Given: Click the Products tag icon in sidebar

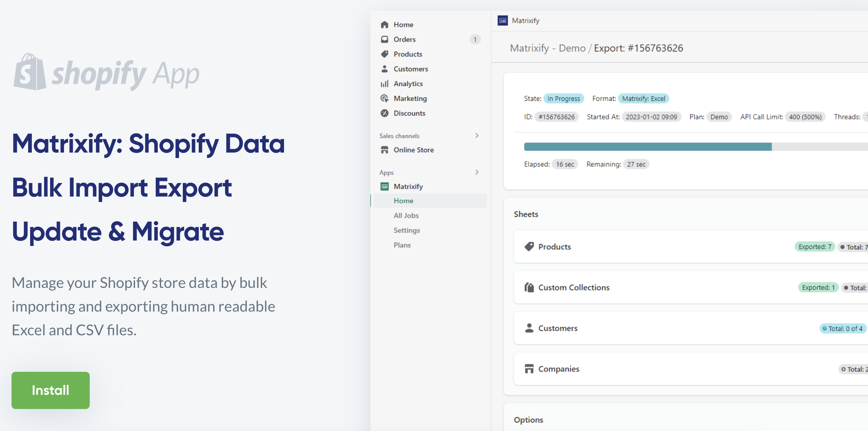Looking at the screenshot, I should click(384, 54).
